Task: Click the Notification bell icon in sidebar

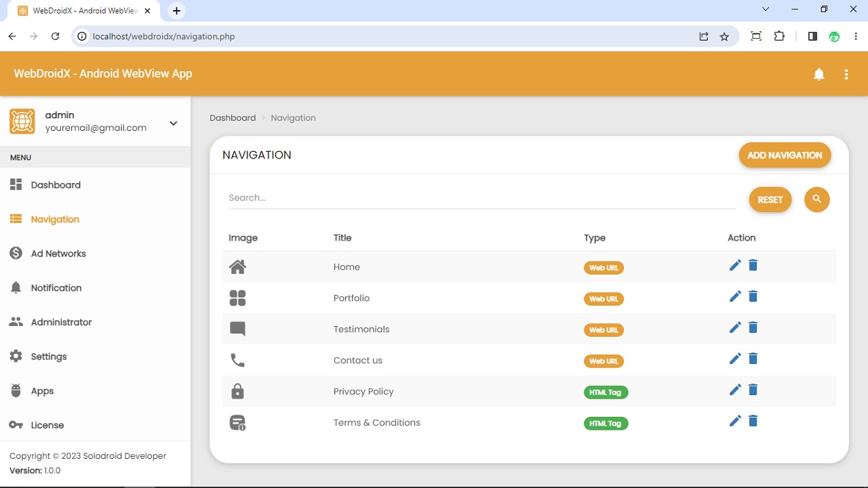Action: tap(16, 287)
